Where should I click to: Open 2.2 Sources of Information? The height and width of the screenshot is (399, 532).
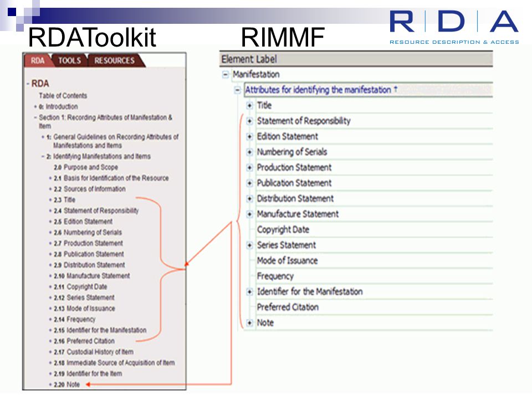tap(90, 189)
